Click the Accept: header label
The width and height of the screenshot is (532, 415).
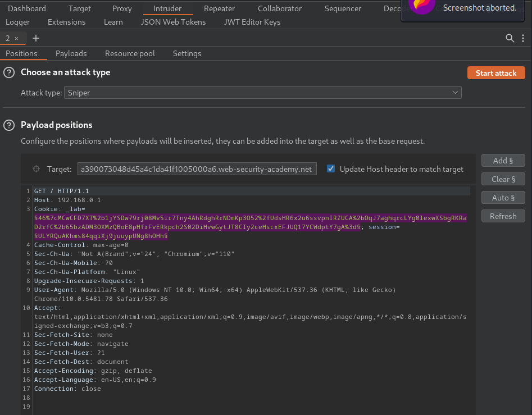[48, 308]
